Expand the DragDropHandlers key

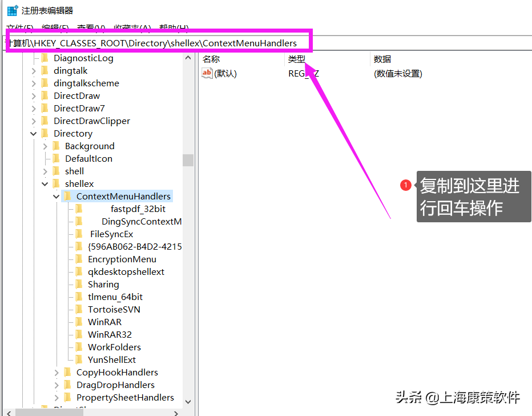point(57,385)
